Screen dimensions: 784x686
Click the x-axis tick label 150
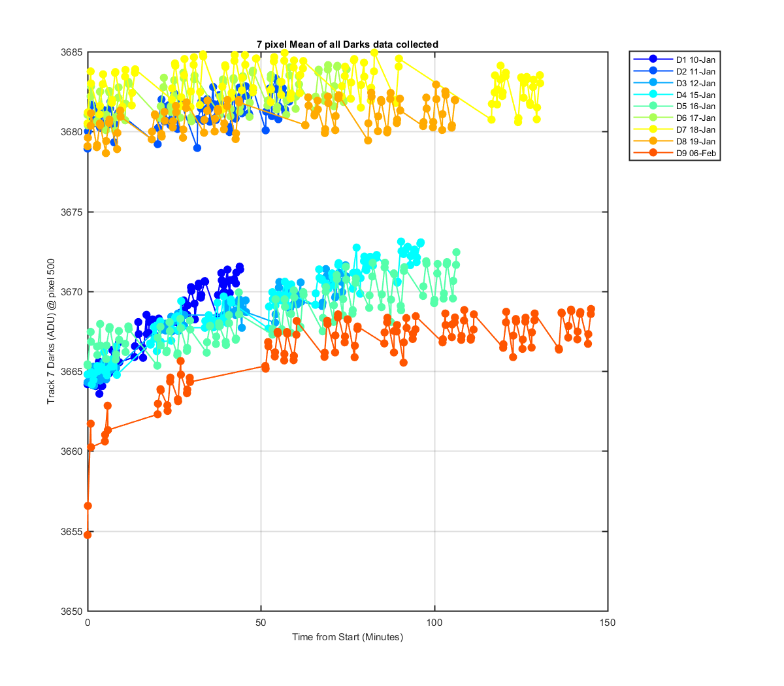608,623
